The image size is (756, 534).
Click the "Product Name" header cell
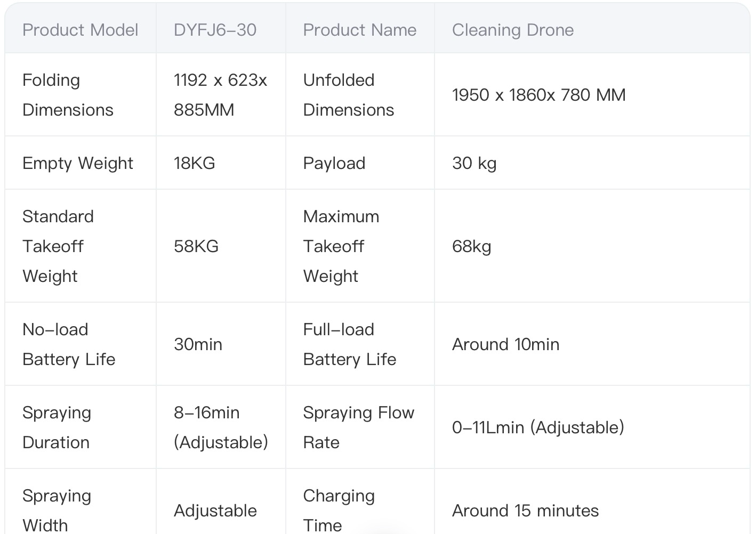click(359, 30)
